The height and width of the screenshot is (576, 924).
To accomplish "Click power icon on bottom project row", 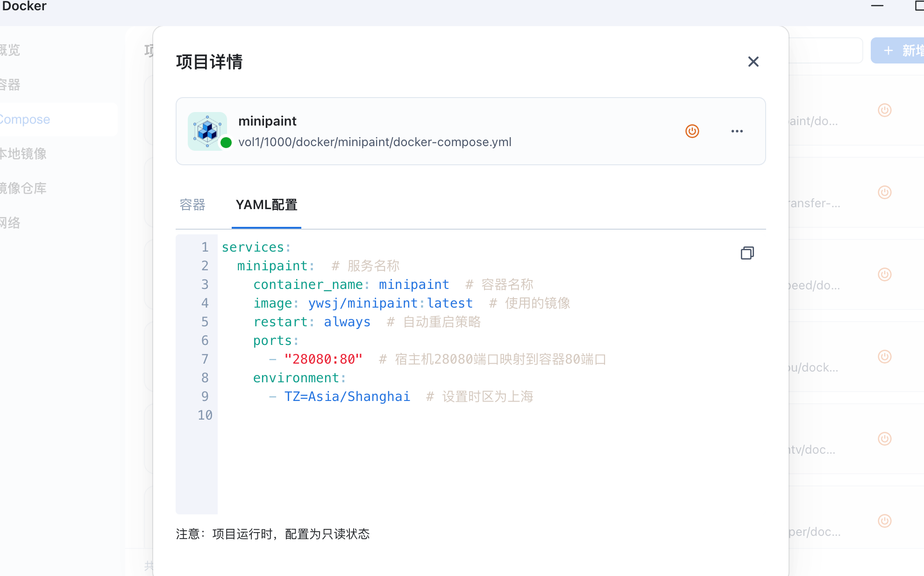I will [884, 521].
